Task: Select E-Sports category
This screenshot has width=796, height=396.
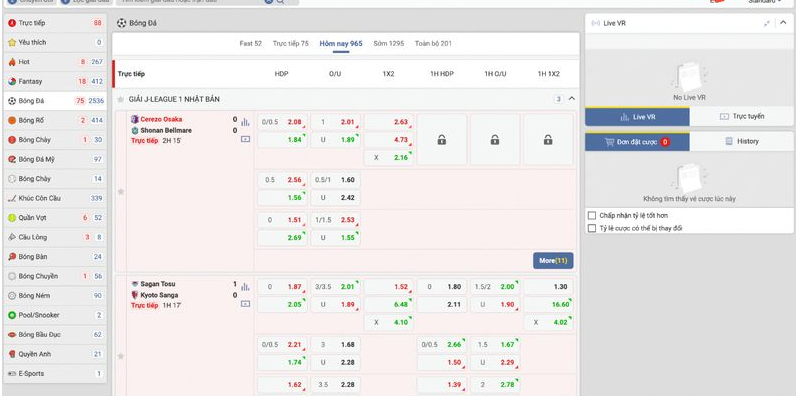Action: click(55, 374)
